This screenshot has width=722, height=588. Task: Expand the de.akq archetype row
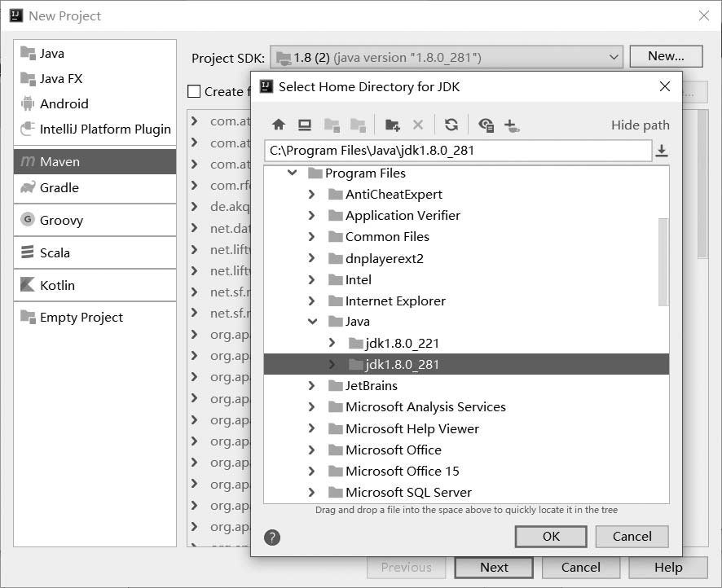[x=194, y=207]
